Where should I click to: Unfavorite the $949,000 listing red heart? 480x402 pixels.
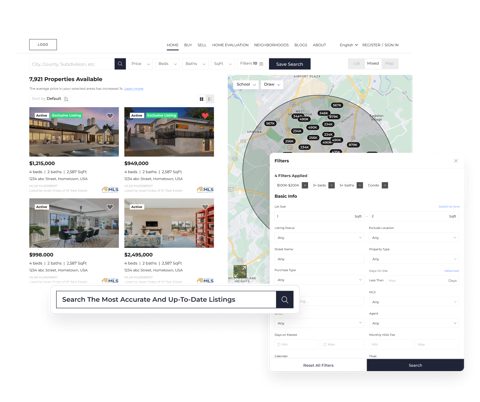(x=205, y=116)
